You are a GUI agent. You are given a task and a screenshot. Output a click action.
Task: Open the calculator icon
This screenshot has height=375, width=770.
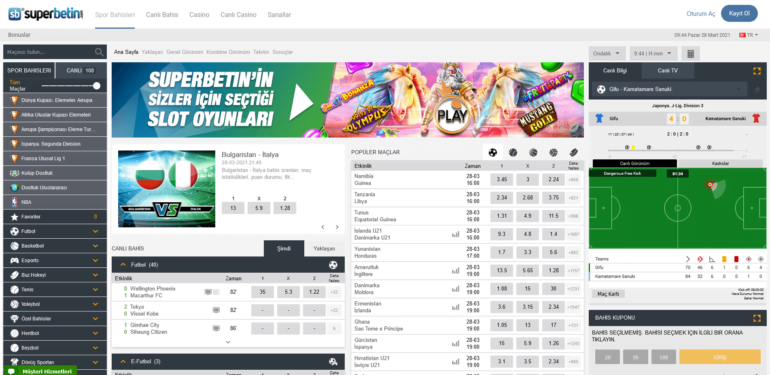pyautogui.click(x=690, y=54)
